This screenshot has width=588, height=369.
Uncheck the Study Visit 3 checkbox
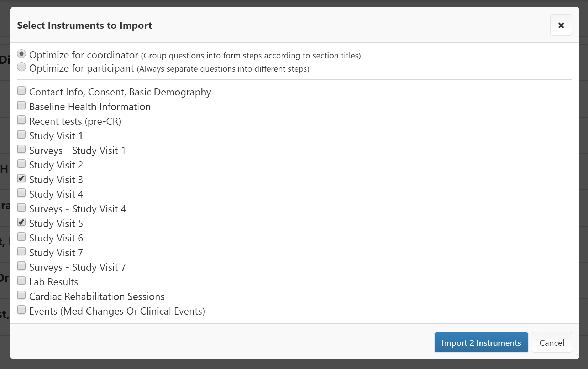click(x=22, y=178)
